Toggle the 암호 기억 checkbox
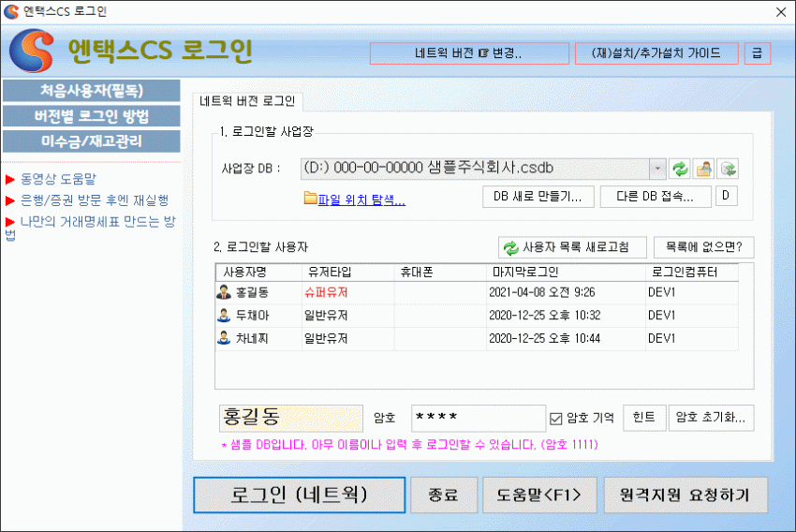This screenshot has height=532, width=796. [x=556, y=419]
